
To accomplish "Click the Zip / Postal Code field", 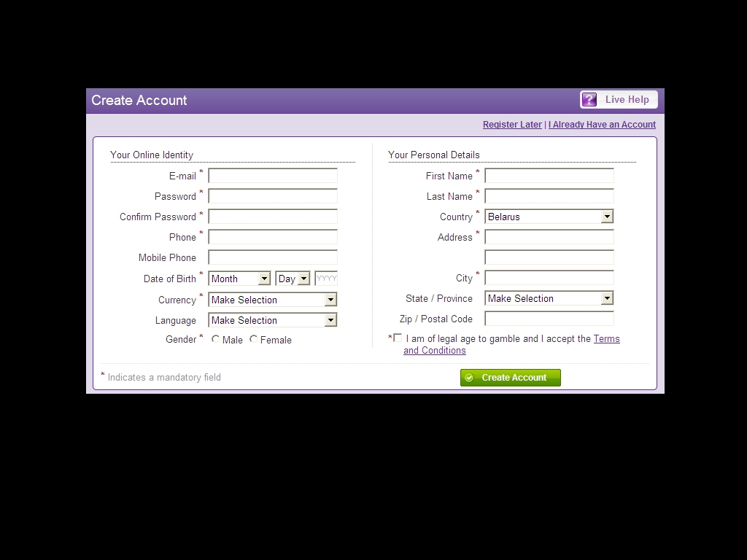I will pyautogui.click(x=549, y=319).
